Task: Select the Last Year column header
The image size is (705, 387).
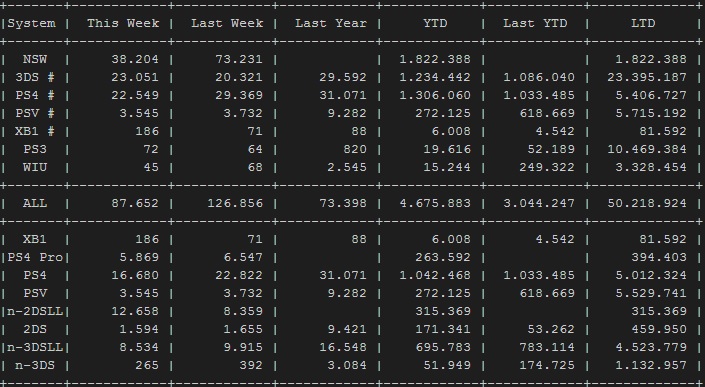Action: click(x=331, y=23)
